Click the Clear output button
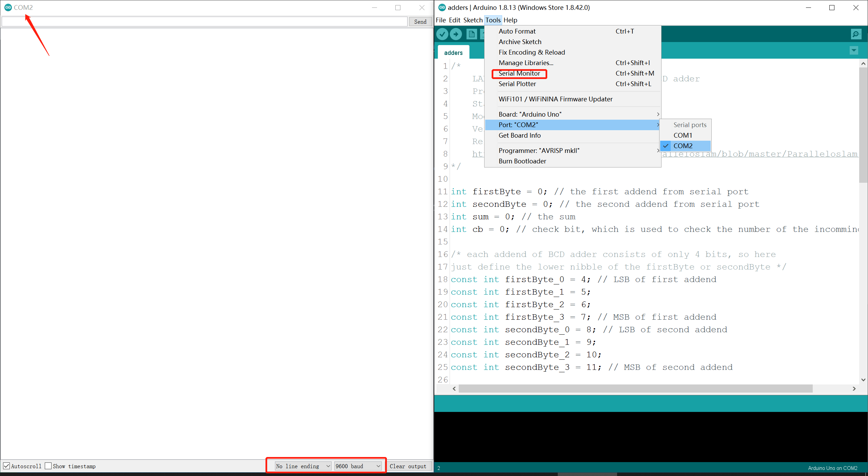This screenshot has width=868, height=476. 408,466
